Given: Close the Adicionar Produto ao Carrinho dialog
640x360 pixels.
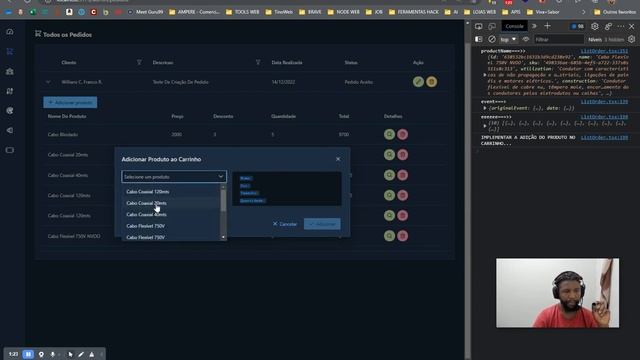Looking at the screenshot, I should click(338, 159).
